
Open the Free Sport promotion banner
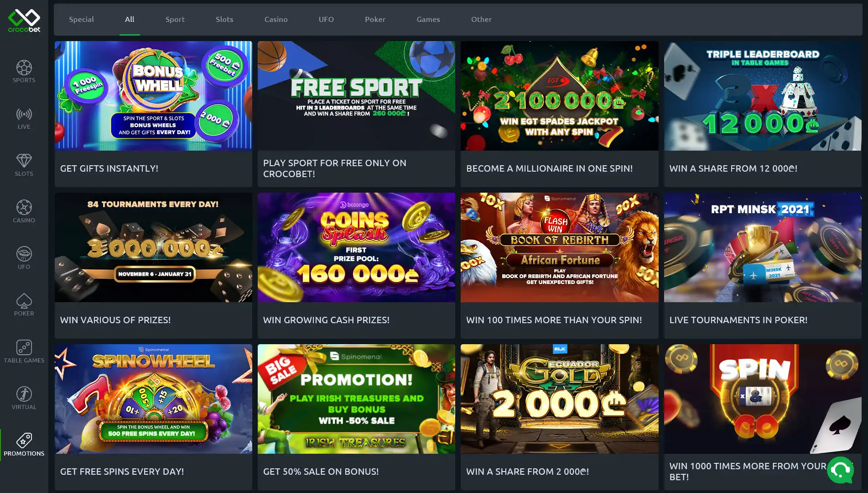(x=356, y=96)
